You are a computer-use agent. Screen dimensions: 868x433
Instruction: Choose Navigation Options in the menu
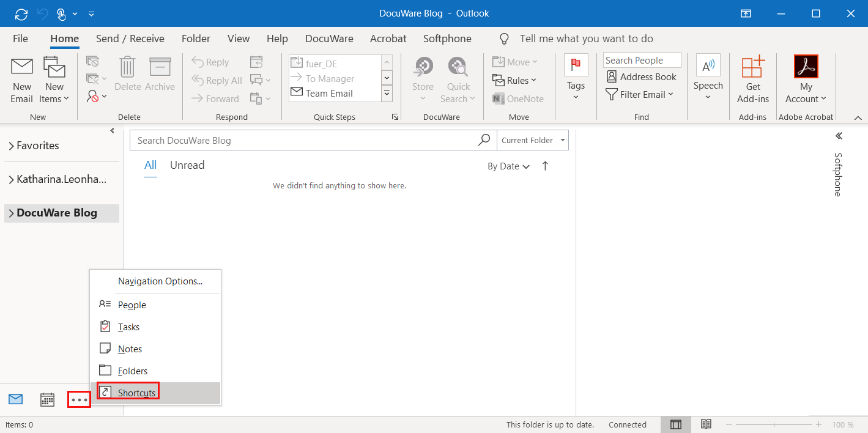(x=160, y=281)
